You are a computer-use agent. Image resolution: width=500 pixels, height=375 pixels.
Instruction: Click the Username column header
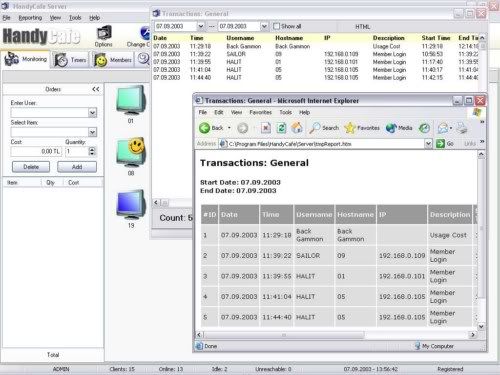pos(240,38)
